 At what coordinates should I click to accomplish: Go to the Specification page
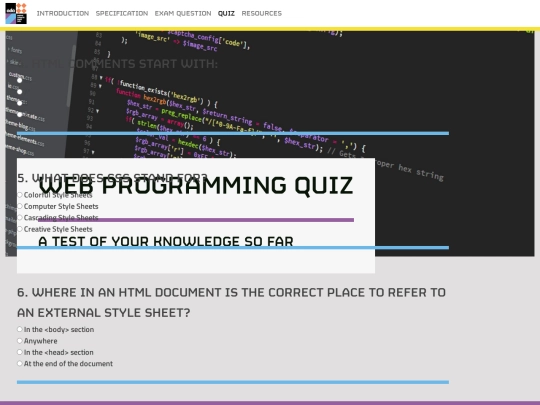(x=122, y=13)
